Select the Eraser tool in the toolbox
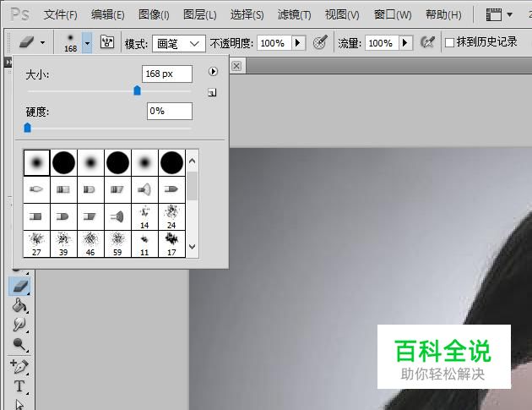 tap(19, 287)
